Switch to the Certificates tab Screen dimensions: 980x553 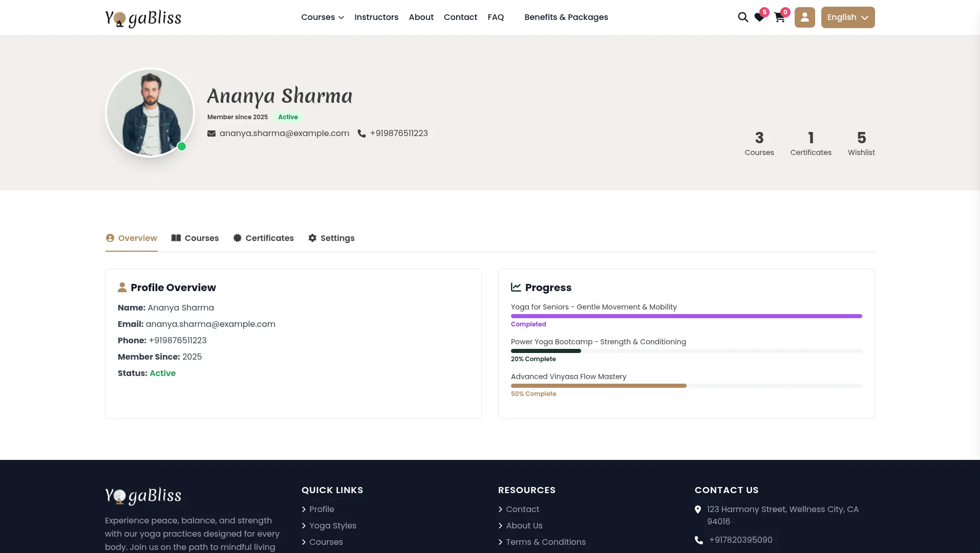coord(263,238)
